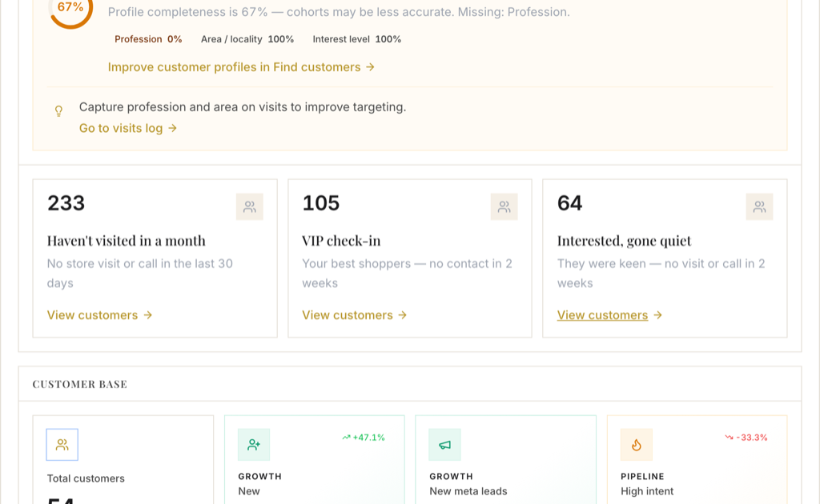Click people icon on VIP check-in card
Viewport: 820px width, 504px height.
pyautogui.click(x=504, y=207)
